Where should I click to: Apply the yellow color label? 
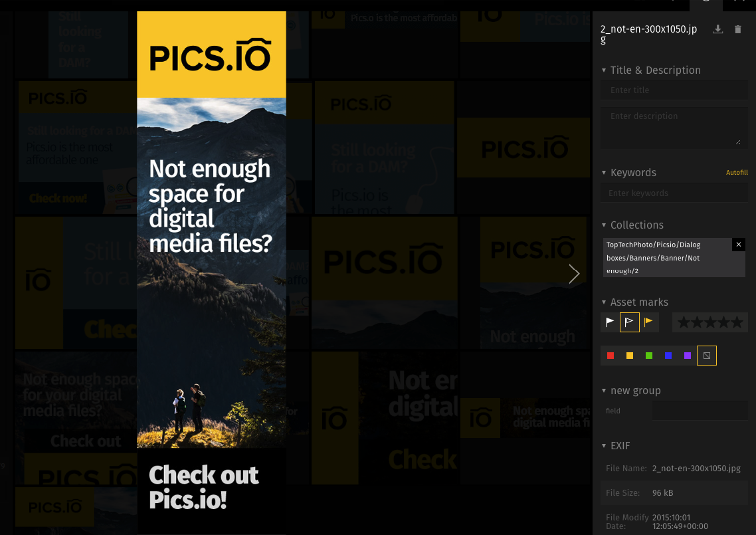pyautogui.click(x=630, y=356)
